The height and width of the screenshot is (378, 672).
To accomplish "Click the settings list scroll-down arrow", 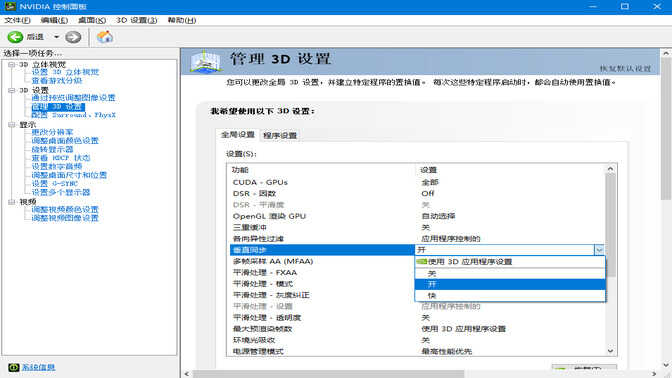I will tap(611, 351).
